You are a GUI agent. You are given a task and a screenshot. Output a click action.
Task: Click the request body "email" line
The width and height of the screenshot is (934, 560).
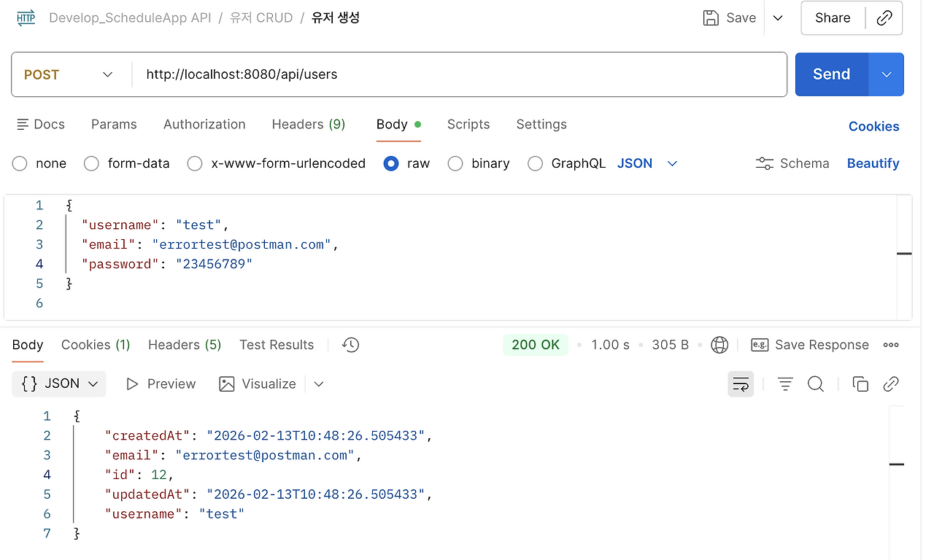point(211,244)
